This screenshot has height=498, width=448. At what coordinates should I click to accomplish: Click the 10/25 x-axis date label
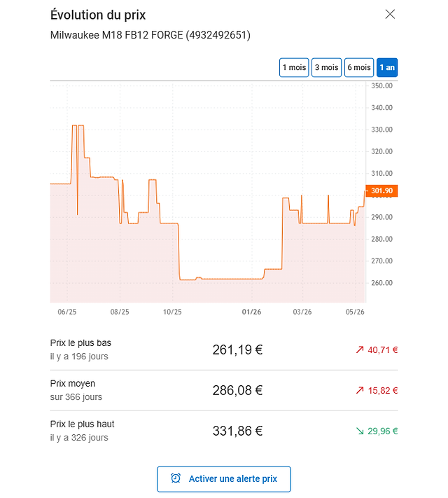click(172, 312)
